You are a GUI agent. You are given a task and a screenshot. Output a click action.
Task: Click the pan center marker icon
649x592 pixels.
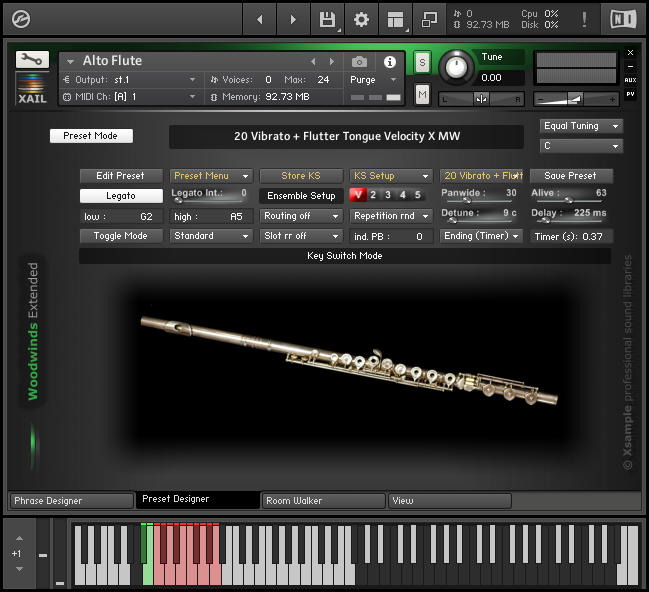tap(481, 99)
